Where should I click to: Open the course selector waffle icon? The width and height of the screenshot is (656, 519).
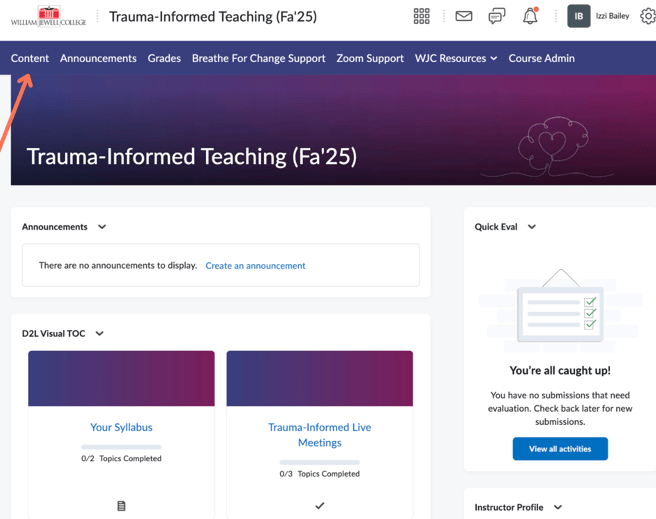pyautogui.click(x=422, y=16)
